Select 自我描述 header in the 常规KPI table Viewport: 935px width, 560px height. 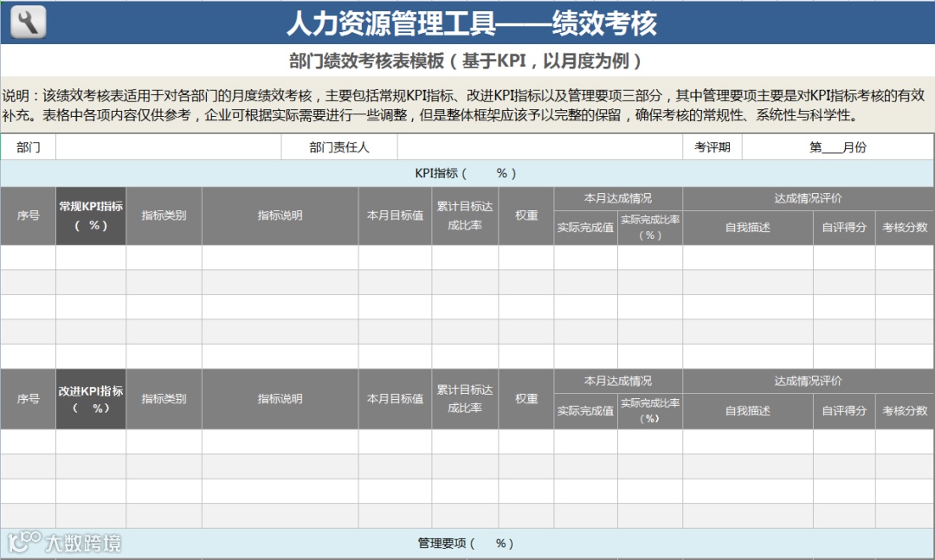click(748, 228)
